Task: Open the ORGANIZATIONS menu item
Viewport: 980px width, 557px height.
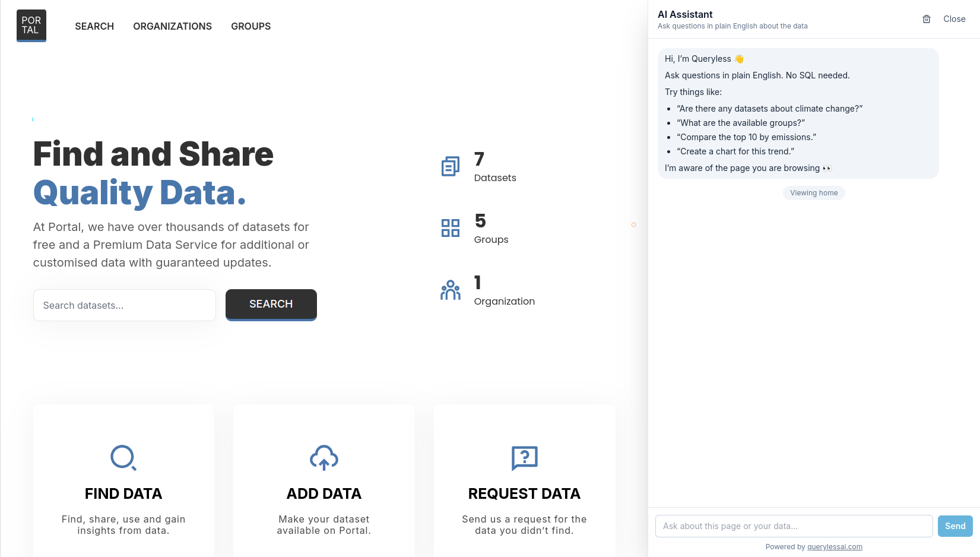Action: pyautogui.click(x=172, y=26)
